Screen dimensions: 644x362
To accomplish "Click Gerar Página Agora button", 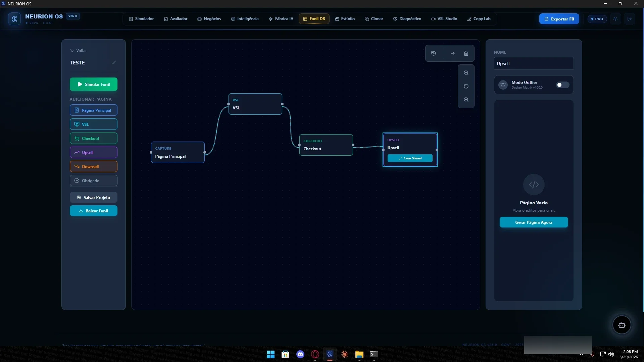I will coord(534,222).
